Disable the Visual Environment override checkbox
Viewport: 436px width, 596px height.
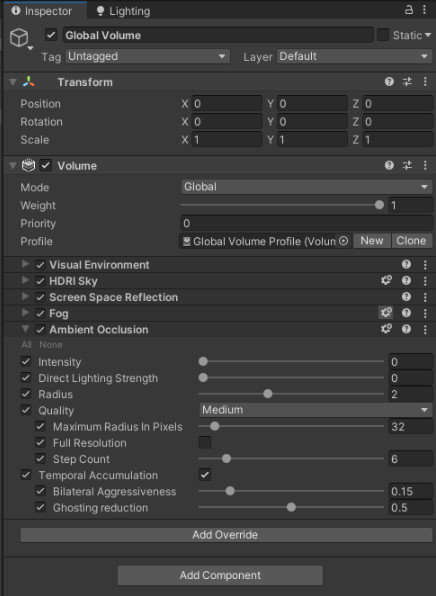40,265
